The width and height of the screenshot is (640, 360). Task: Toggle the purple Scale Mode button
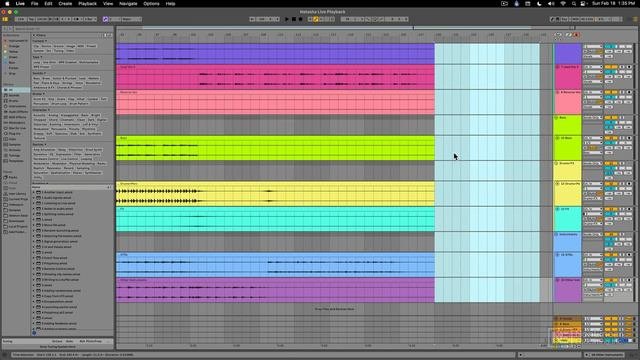coord(105,19)
